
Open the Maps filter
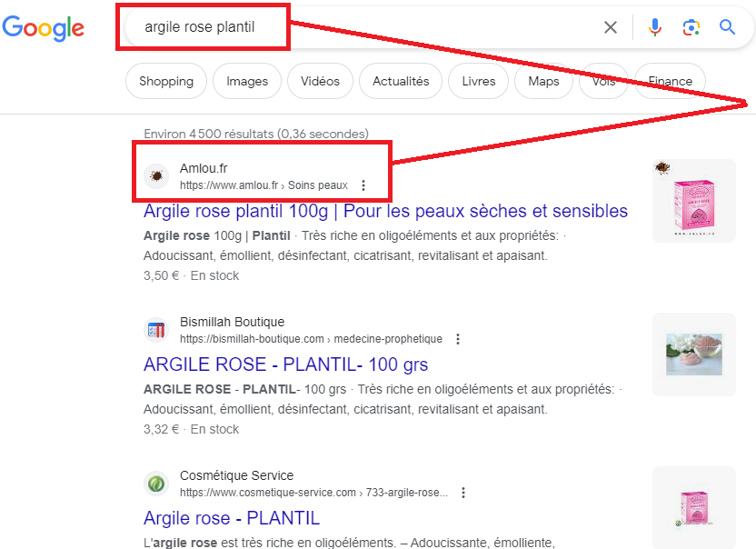[543, 81]
